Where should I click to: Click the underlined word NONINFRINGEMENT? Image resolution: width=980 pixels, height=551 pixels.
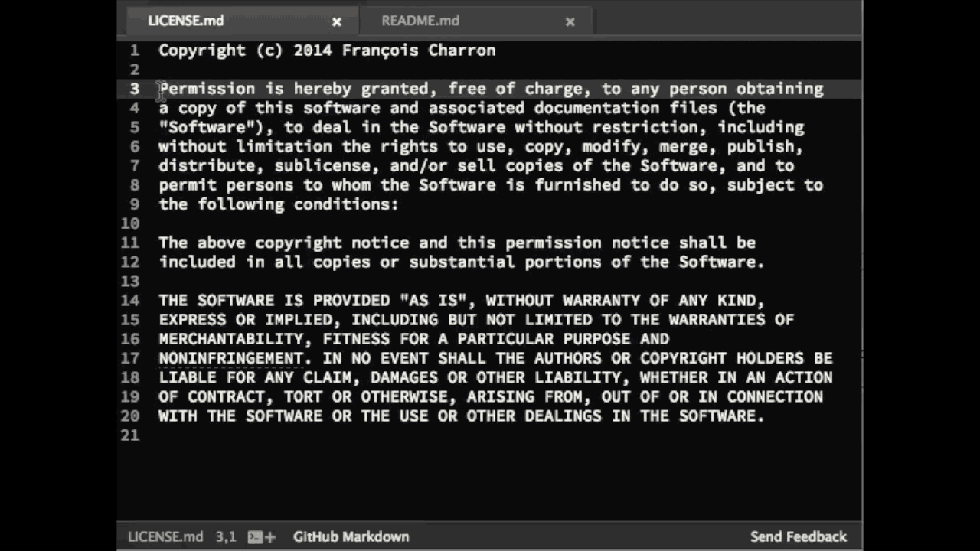pos(230,358)
